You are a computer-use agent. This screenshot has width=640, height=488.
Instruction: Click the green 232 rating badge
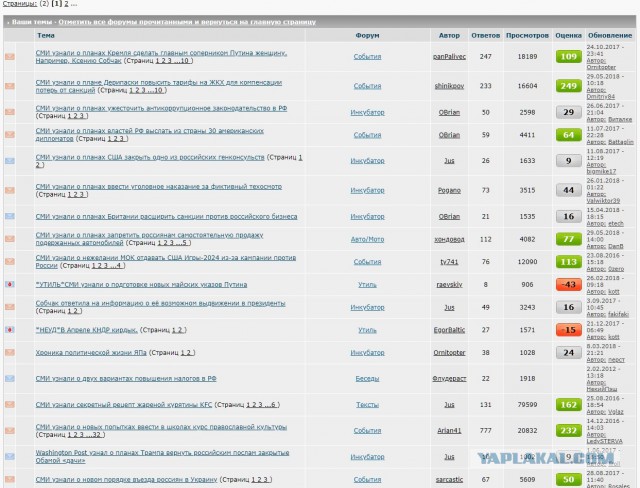click(x=569, y=430)
